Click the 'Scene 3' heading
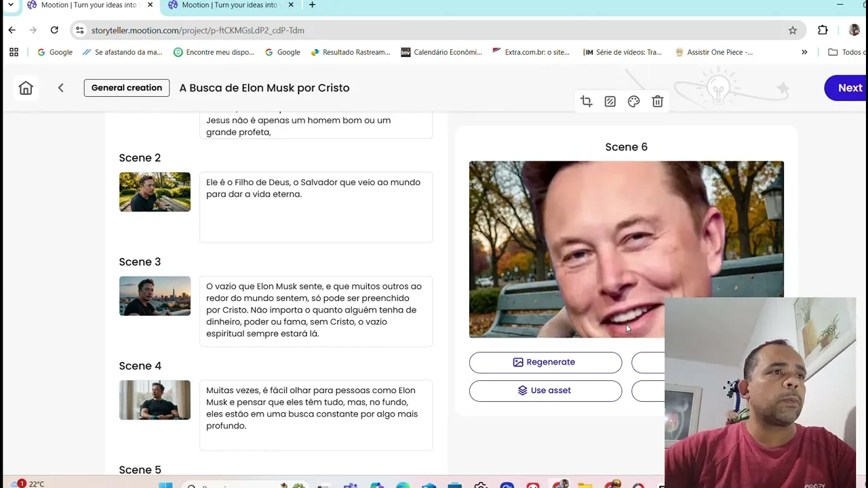Image resolution: width=868 pixels, height=488 pixels. [140, 262]
